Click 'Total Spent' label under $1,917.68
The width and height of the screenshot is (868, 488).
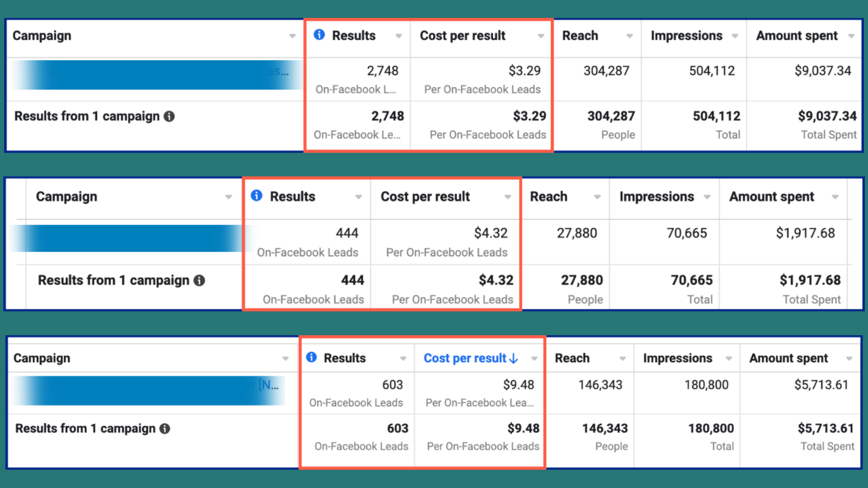tap(811, 300)
